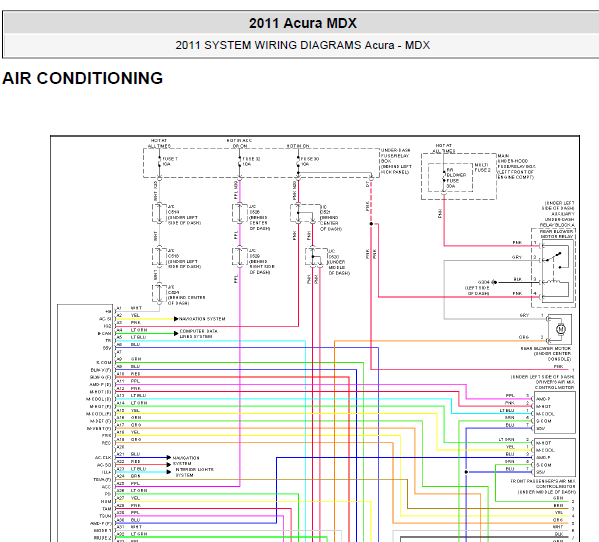Image resolution: width=599 pixels, height=542 pixels.
Task: Click the relay coil symbol at pin 3
Action: click(x=554, y=282)
